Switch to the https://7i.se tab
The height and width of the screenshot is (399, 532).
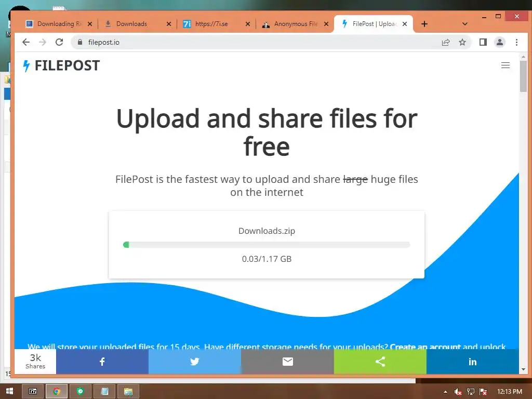(211, 24)
